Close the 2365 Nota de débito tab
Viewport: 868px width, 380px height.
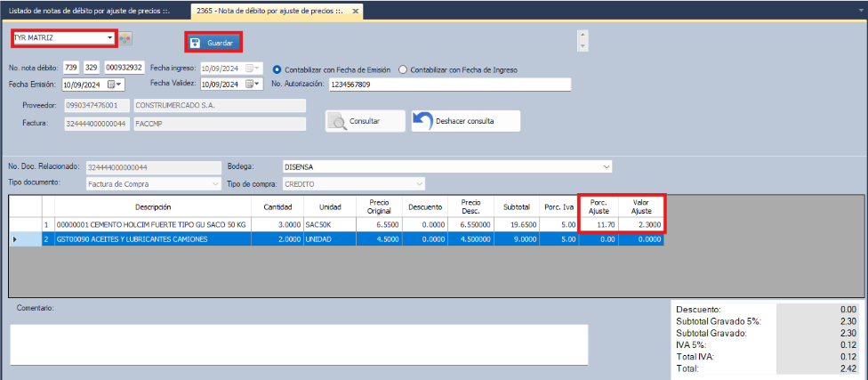coord(356,11)
